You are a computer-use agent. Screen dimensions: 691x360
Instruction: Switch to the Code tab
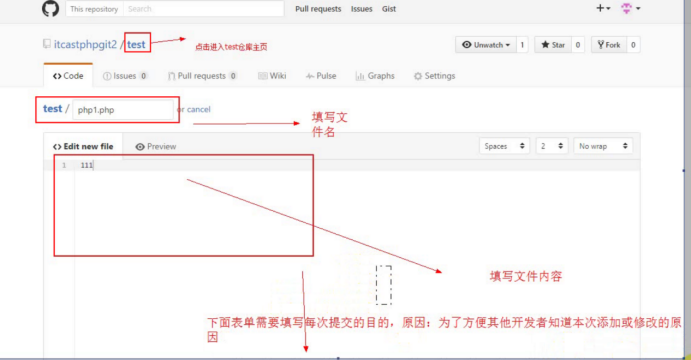click(x=68, y=76)
